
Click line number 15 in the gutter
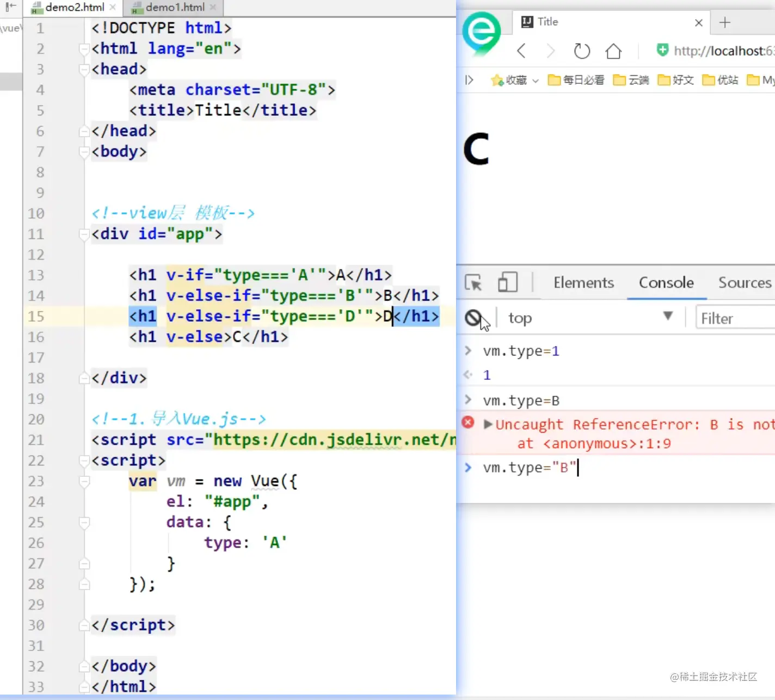pos(36,316)
